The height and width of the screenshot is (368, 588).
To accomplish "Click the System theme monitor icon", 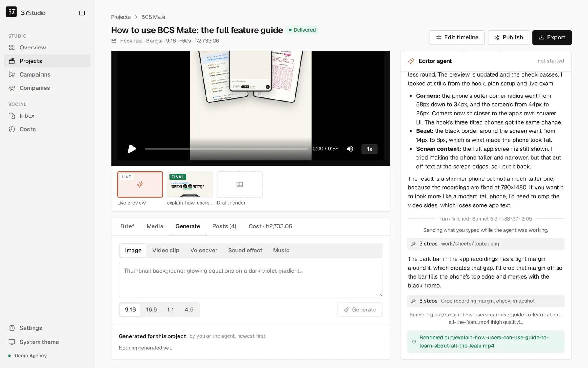I will pyautogui.click(x=12, y=342).
